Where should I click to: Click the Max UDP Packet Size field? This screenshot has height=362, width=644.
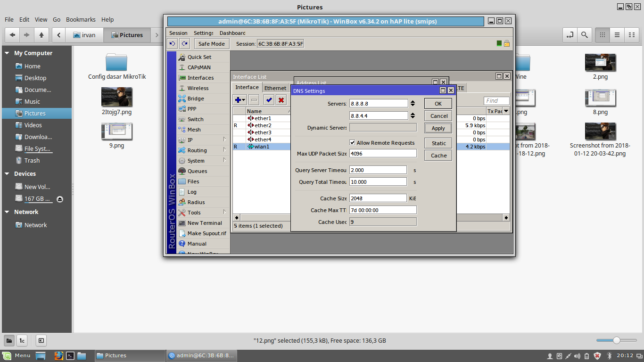[x=383, y=154]
